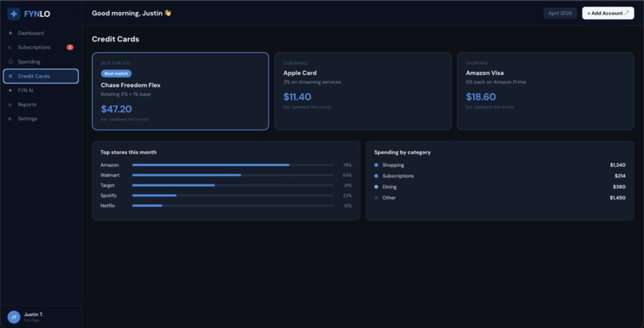Click the FYNLO star logo icon
The width and height of the screenshot is (644, 328).
14,14
